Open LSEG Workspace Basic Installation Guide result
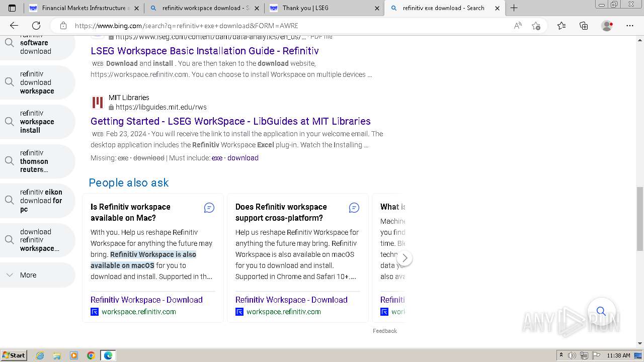Image resolution: width=644 pixels, height=362 pixels. coord(205,51)
